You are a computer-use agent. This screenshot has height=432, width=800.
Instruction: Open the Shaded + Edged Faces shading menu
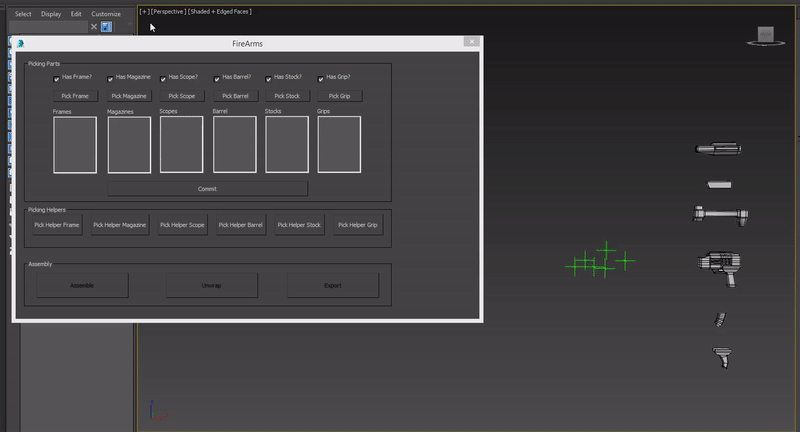coord(220,11)
